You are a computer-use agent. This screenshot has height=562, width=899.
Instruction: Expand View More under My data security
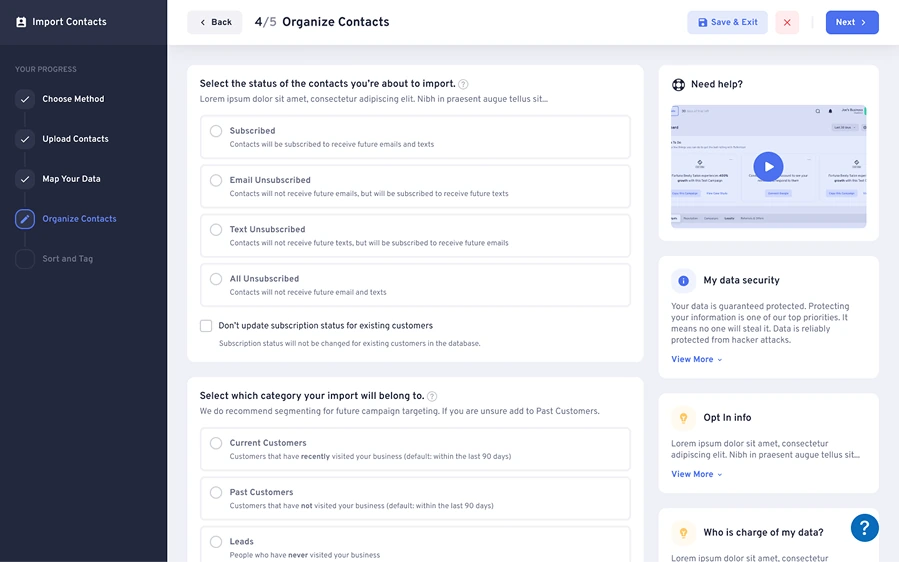pyautogui.click(x=697, y=359)
